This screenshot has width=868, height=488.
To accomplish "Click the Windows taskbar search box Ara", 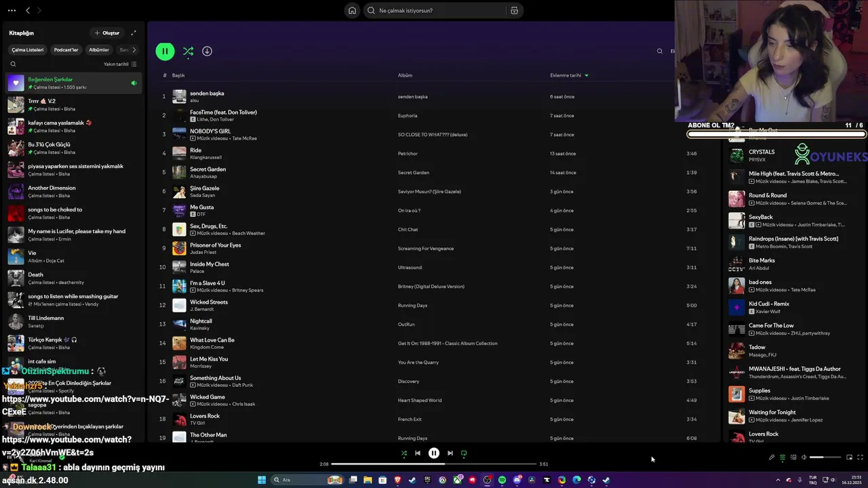I will point(307,480).
